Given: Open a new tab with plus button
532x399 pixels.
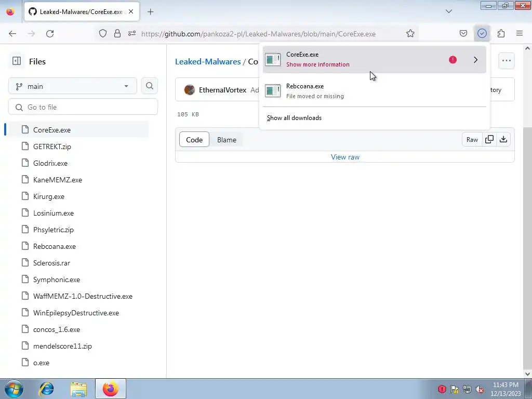Looking at the screenshot, I should (x=150, y=12).
